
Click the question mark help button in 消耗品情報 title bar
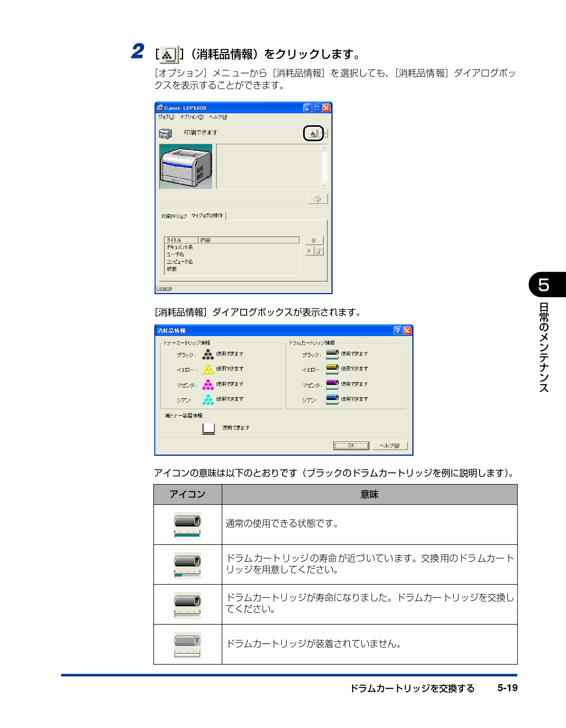click(x=398, y=330)
